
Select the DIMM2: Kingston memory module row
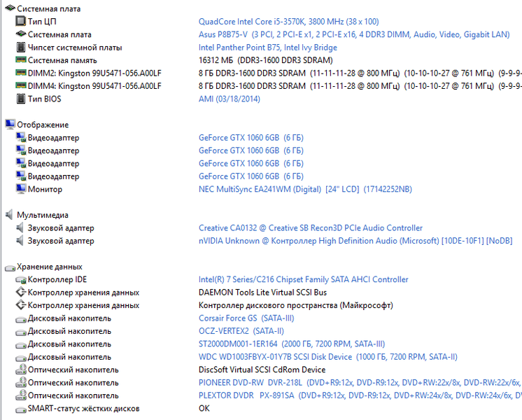point(94,73)
